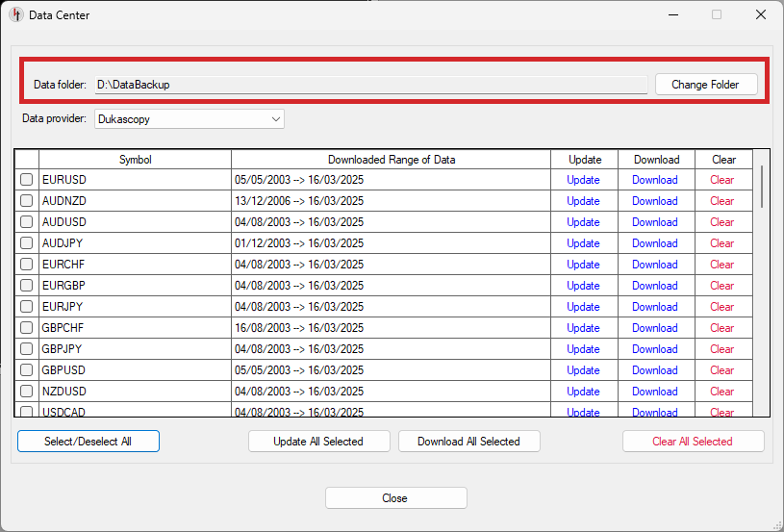The height and width of the screenshot is (532, 784).
Task: Click the Data folder path field
Action: point(371,85)
